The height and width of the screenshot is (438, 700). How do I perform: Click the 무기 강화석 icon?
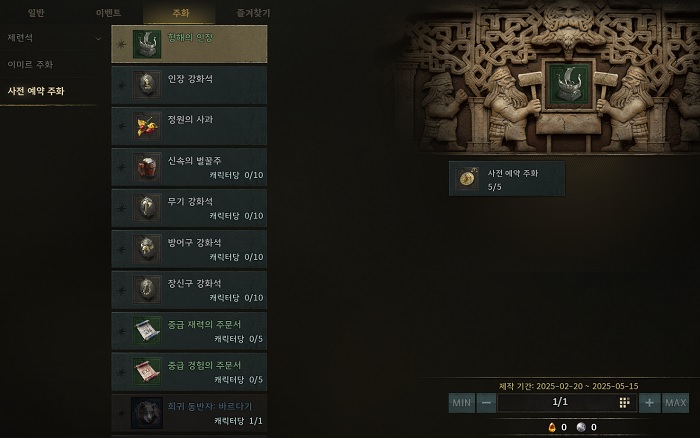tap(147, 208)
